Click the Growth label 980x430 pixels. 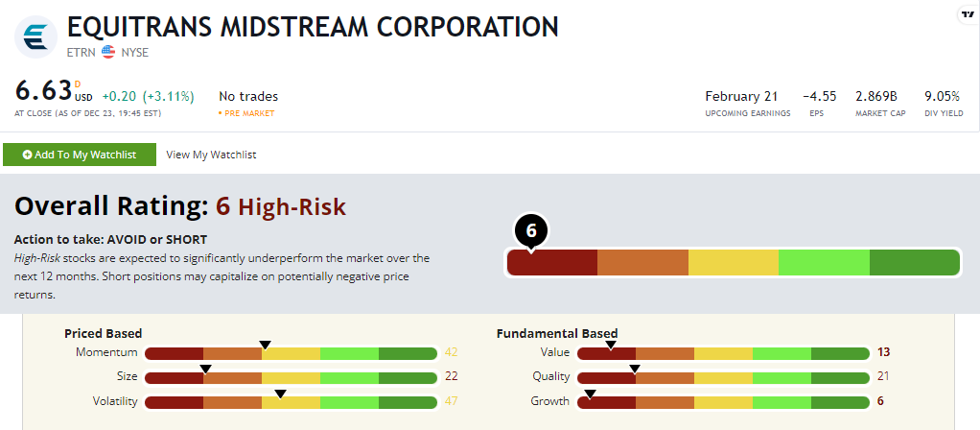pyautogui.click(x=550, y=401)
